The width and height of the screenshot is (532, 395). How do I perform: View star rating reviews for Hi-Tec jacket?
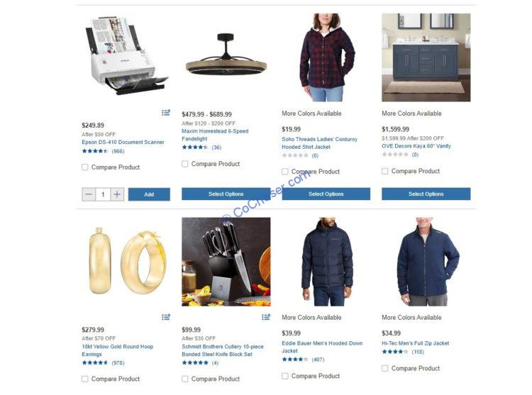click(x=403, y=352)
